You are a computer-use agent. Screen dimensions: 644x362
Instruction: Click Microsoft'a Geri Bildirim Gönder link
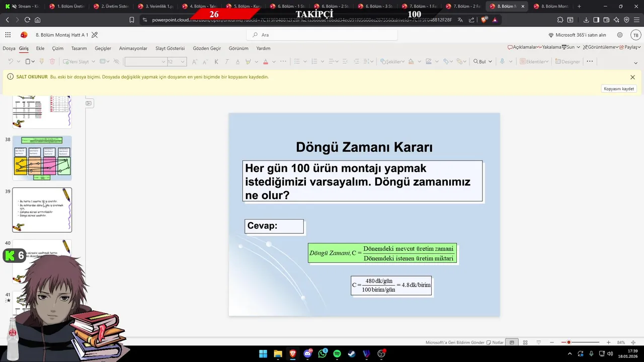(455, 342)
